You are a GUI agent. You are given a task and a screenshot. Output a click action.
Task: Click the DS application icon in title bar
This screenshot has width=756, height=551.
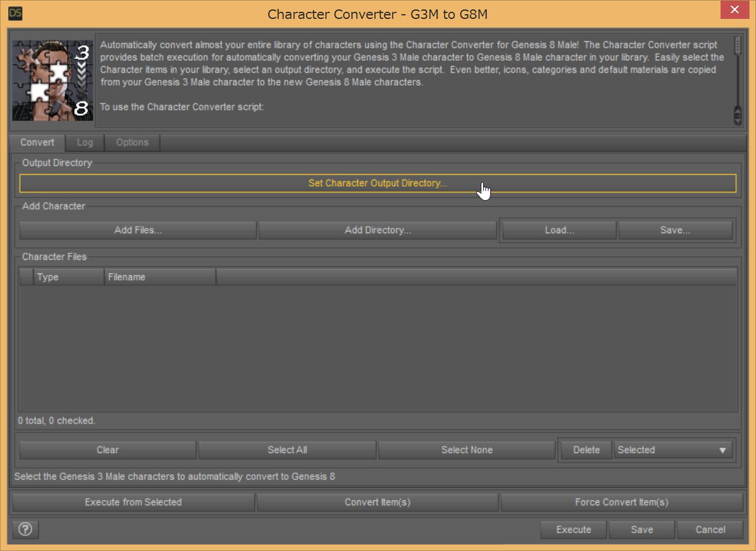[x=16, y=14]
